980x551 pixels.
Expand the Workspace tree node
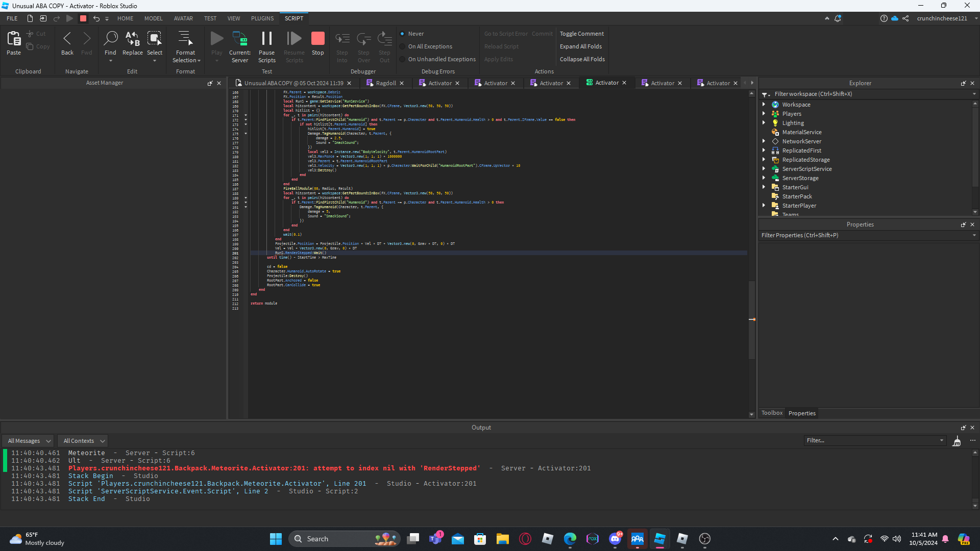[764, 105]
